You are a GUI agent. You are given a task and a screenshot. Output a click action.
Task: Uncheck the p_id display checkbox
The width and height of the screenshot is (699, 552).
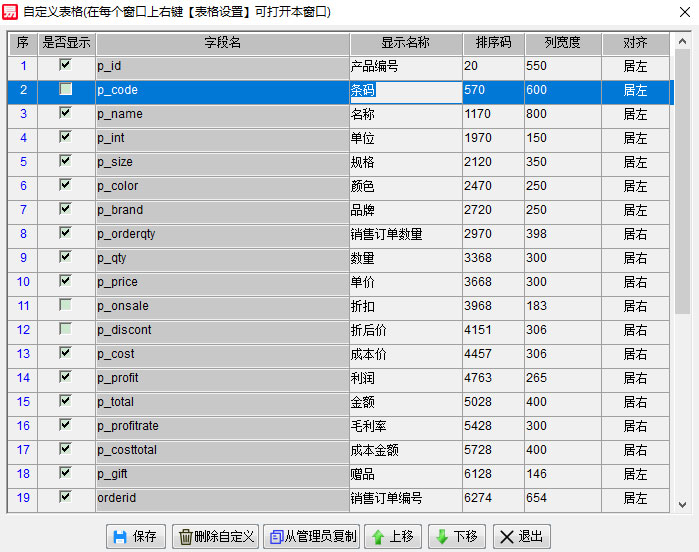[x=66, y=65]
